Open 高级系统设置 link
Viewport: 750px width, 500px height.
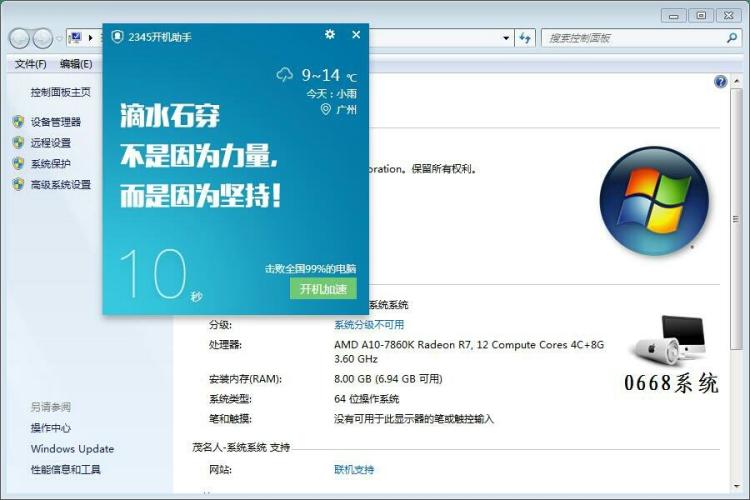(x=61, y=185)
